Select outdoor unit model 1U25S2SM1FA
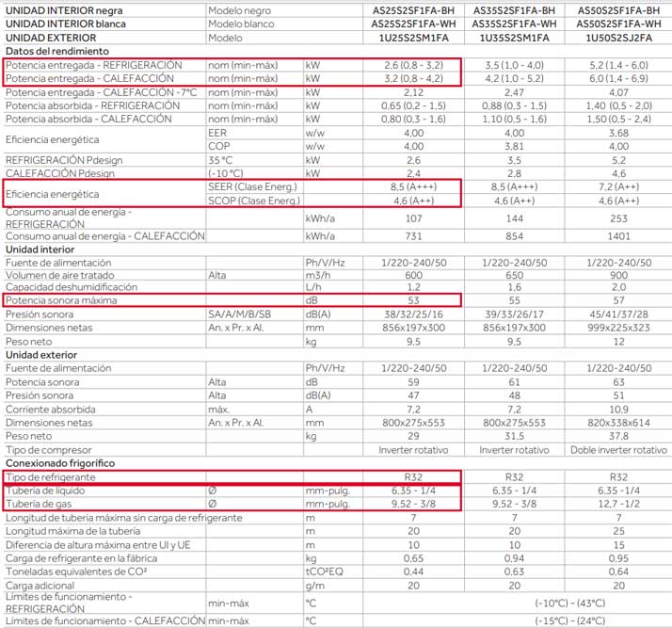672x628 pixels. pyautogui.click(x=413, y=38)
